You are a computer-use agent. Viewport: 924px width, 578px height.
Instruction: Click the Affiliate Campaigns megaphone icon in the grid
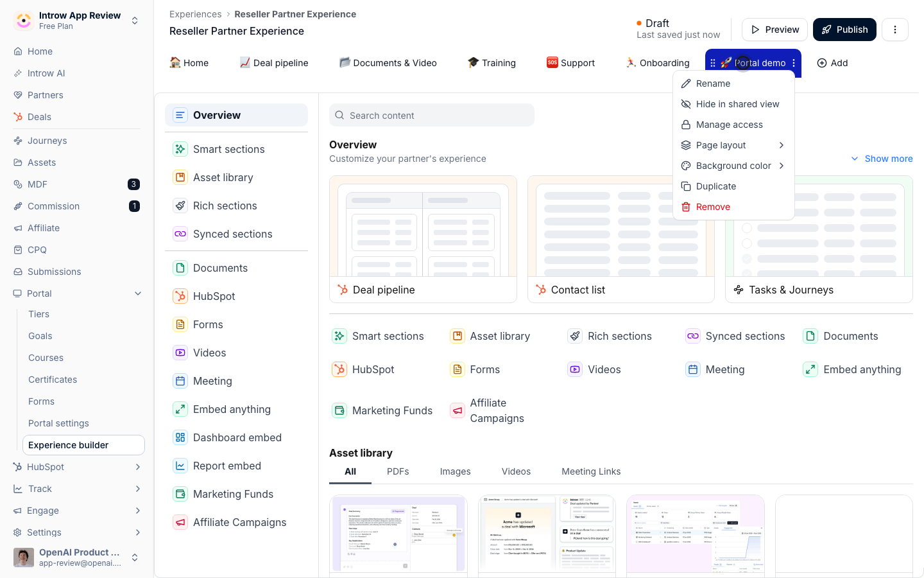458,410
